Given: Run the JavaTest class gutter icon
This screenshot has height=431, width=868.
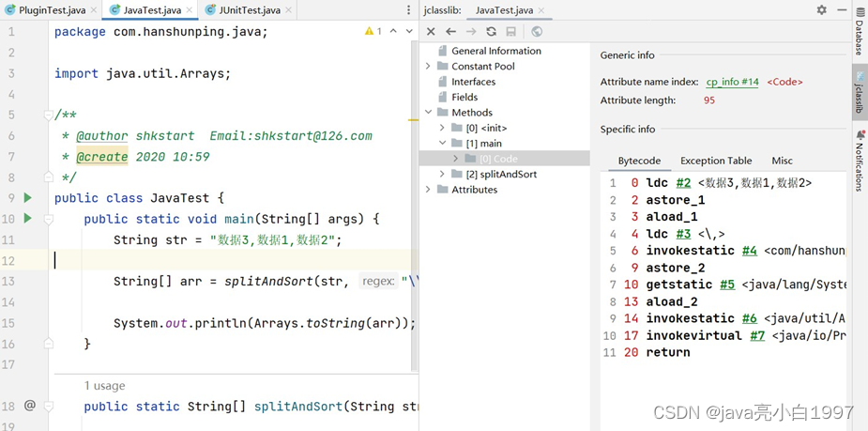Looking at the screenshot, I should [x=27, y=198].
